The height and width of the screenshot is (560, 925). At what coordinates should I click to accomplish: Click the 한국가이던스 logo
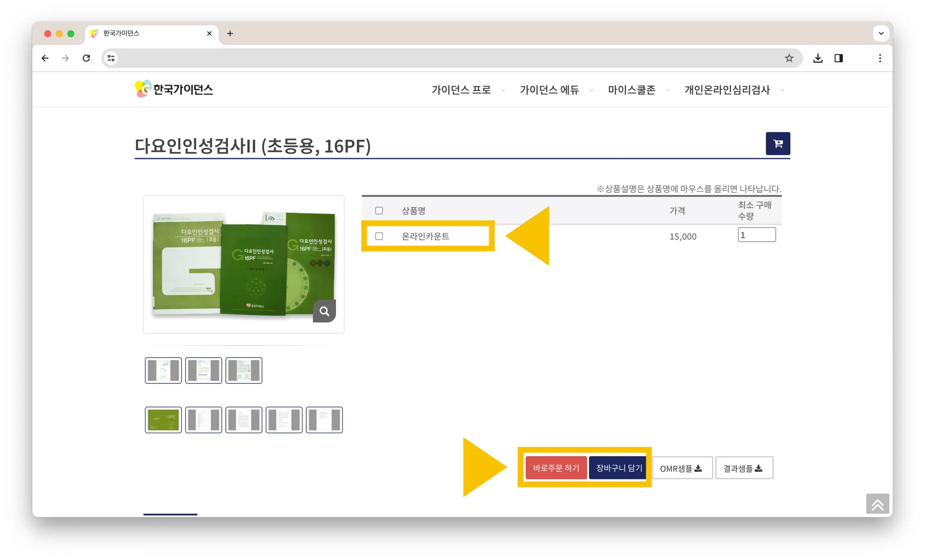[x=174, y=89]
